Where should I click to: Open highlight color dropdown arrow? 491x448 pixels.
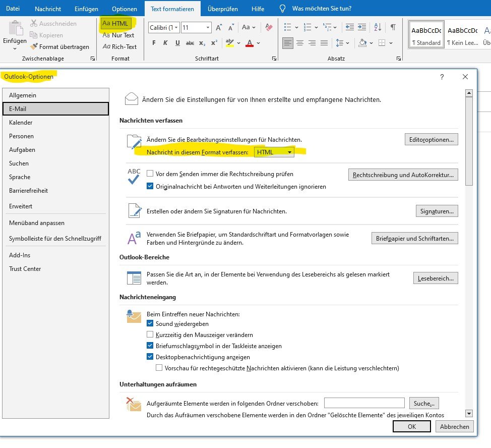[x=238, y=43]
